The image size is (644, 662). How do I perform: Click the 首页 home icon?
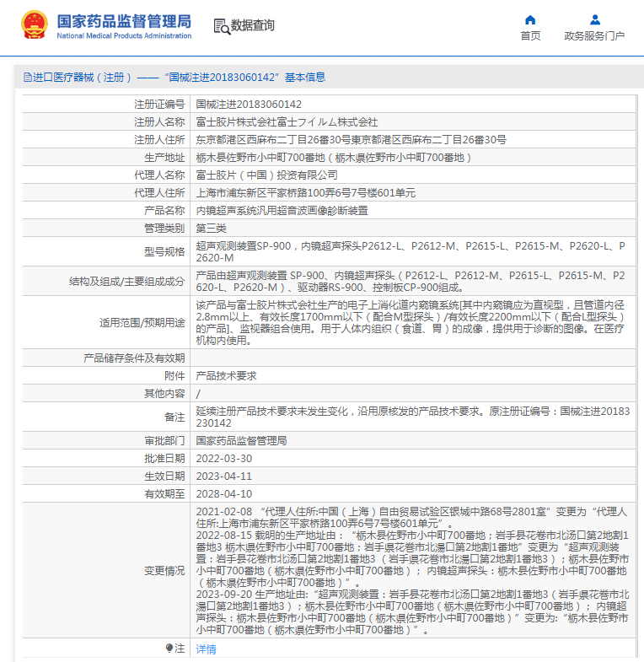pyautogui.click(x=530, y=20)
